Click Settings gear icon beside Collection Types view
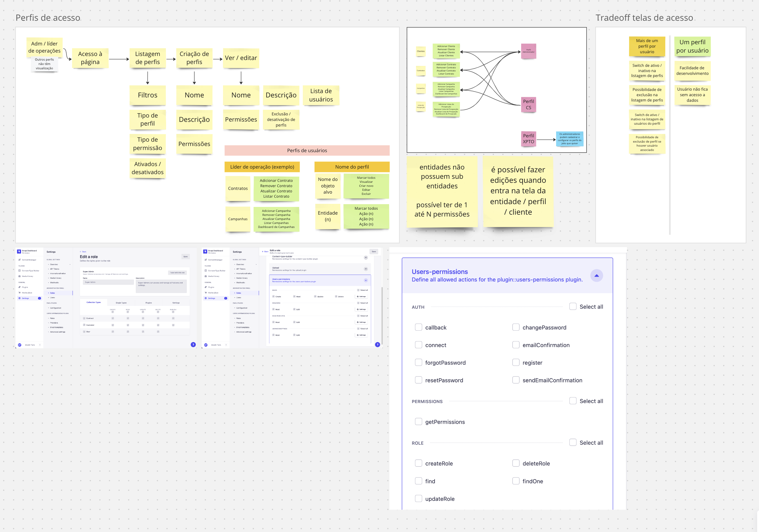The image size is (759, 532). tap(19, 298)
